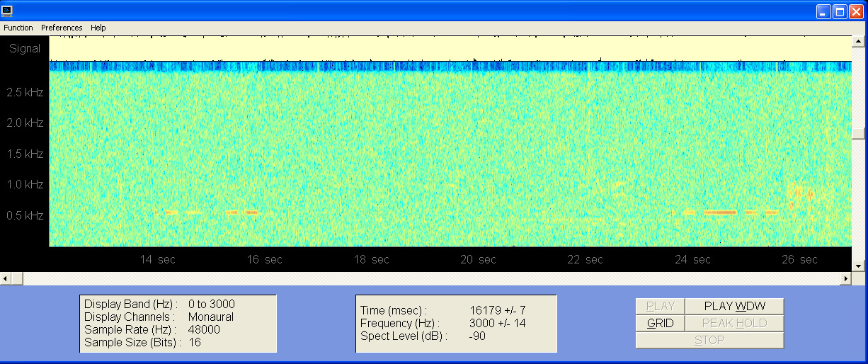Click the 14 sec time axis label
The width and height of the screenshot is (868, 364).
(x=158, y=260)
